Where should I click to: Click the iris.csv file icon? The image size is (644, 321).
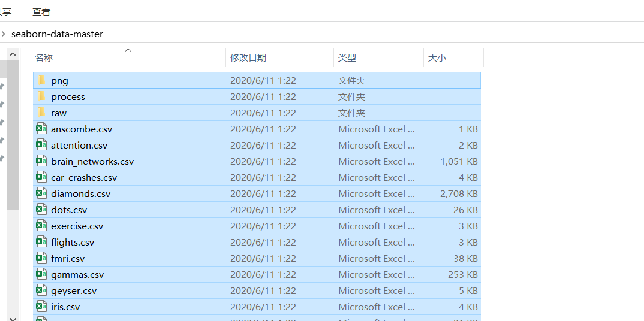41,307
